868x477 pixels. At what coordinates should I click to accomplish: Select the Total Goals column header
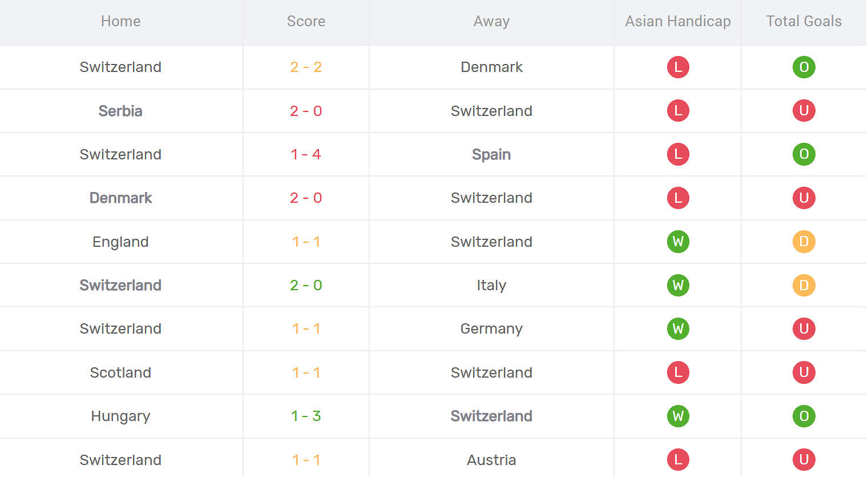point(804,21)
